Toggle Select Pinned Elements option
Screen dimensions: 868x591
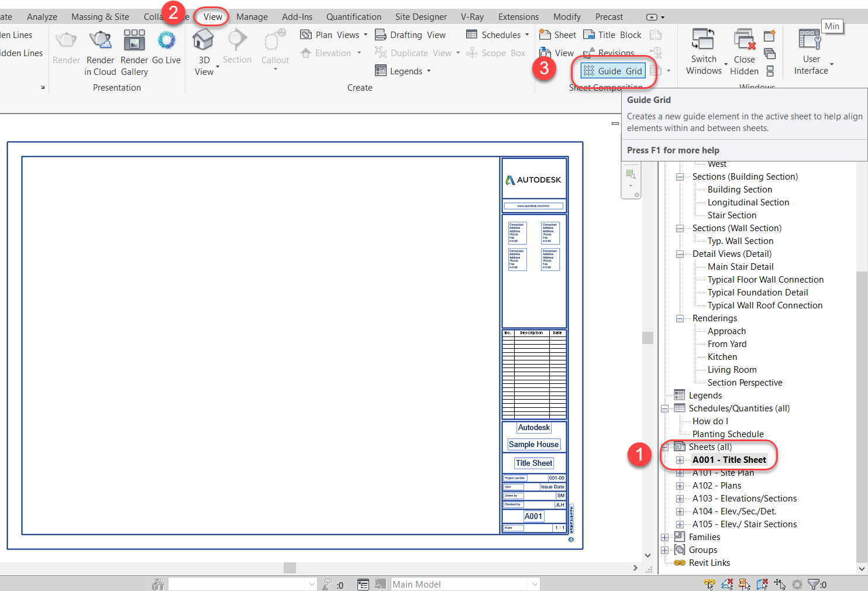point(745,583)
